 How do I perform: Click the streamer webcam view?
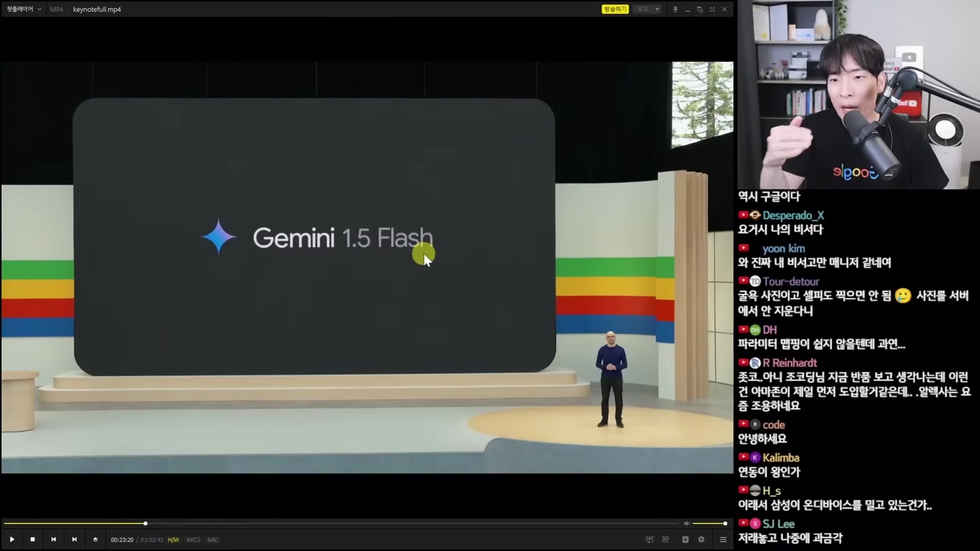858,95
